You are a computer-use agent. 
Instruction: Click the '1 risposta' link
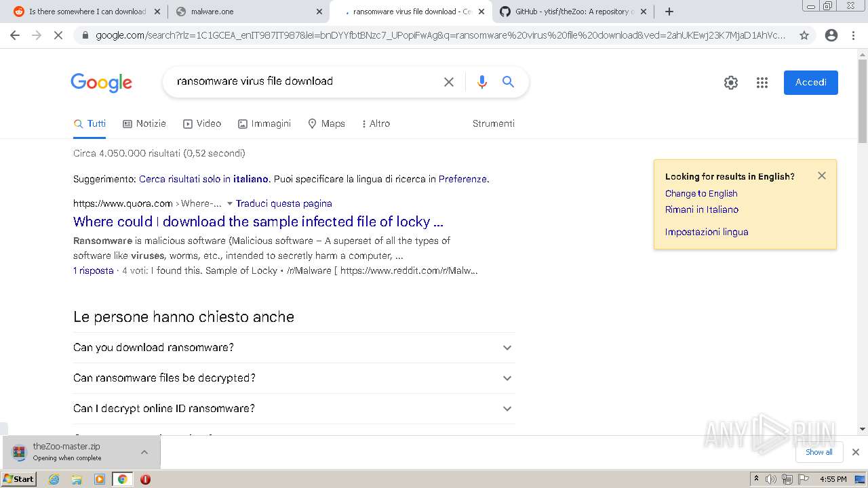point(94,270)
